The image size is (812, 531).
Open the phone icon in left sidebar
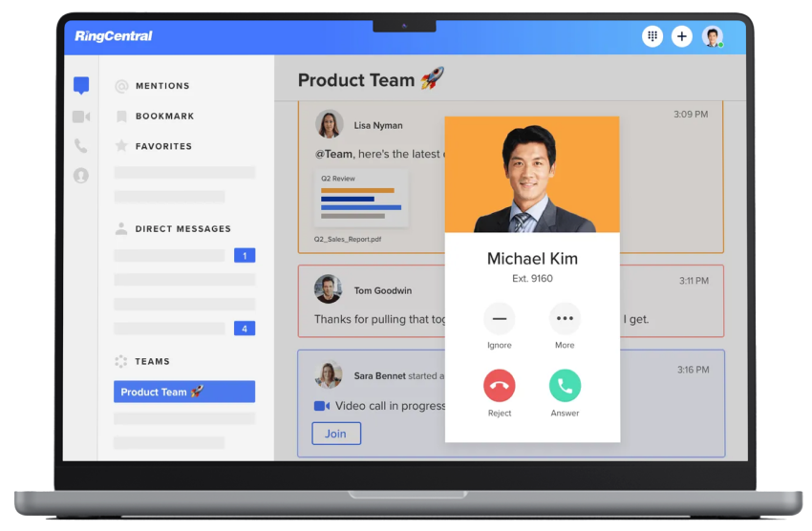(x=81, y=146)
